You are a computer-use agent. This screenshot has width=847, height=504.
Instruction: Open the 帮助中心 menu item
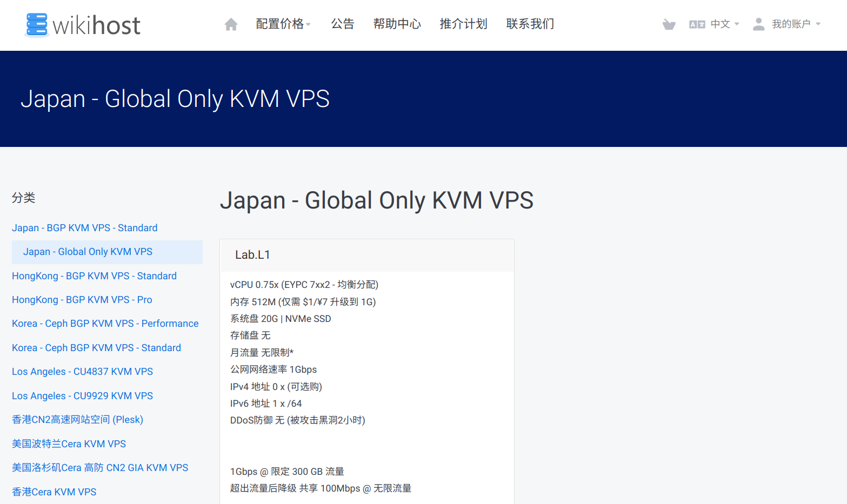pos(397,24)
